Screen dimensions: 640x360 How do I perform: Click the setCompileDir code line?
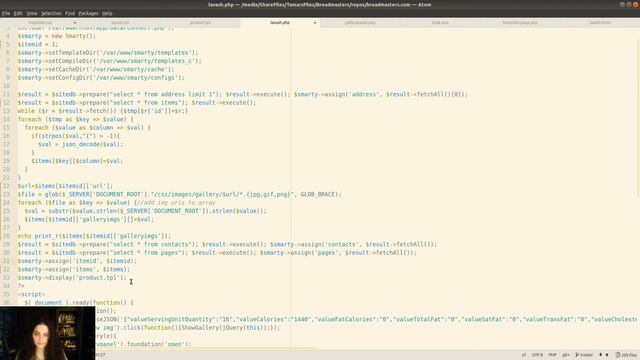tap(110, 61)
